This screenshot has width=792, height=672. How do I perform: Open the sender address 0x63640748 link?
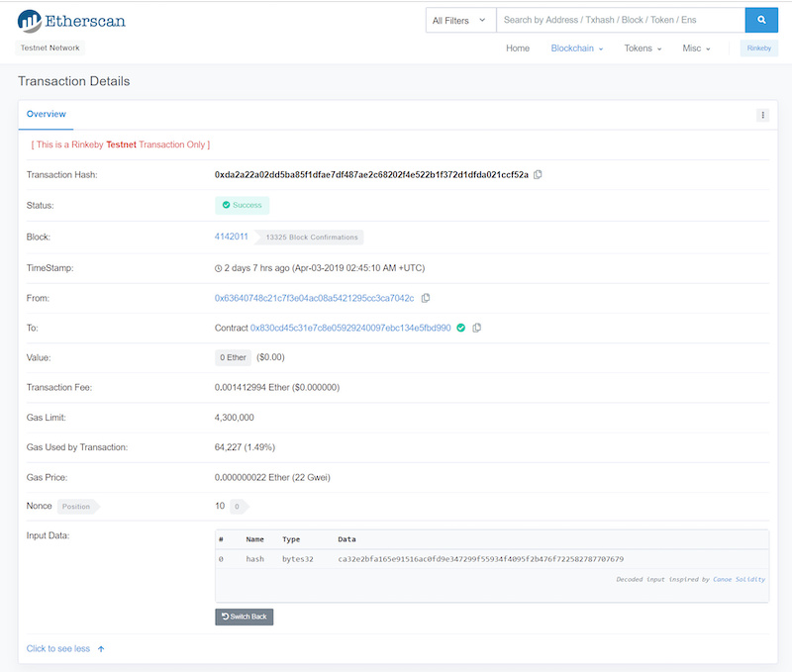tap(314, 298)
